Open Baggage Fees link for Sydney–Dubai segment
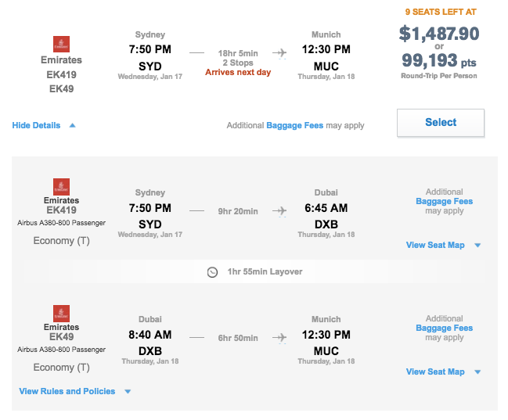This screenshot has width=508, height=420. (x=444, y=201)
